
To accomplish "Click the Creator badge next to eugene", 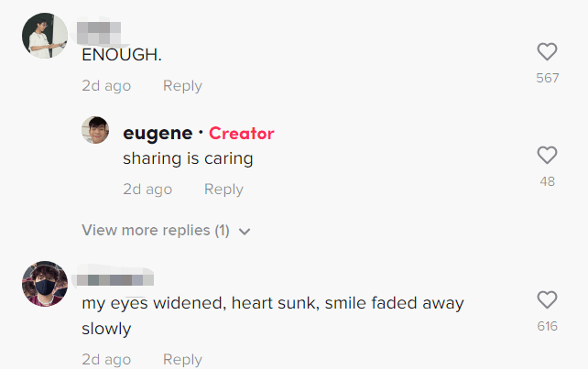I will [x=242, y=133].
